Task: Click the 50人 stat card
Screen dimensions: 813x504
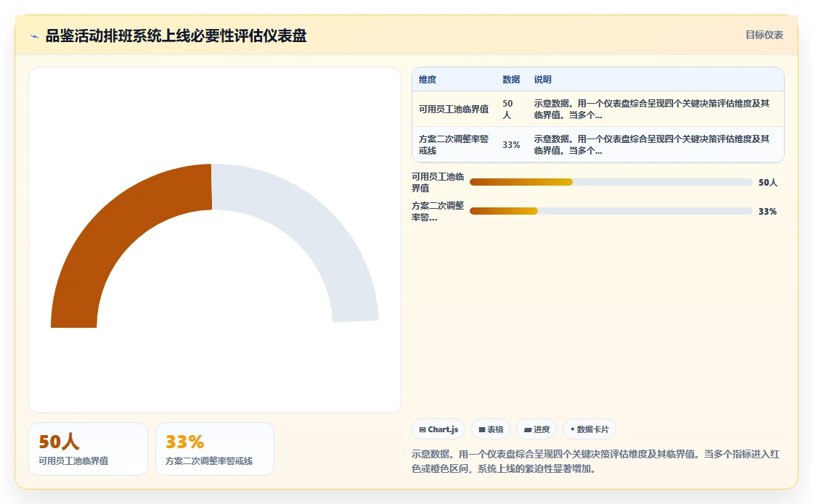Action: tap(88, 449)
